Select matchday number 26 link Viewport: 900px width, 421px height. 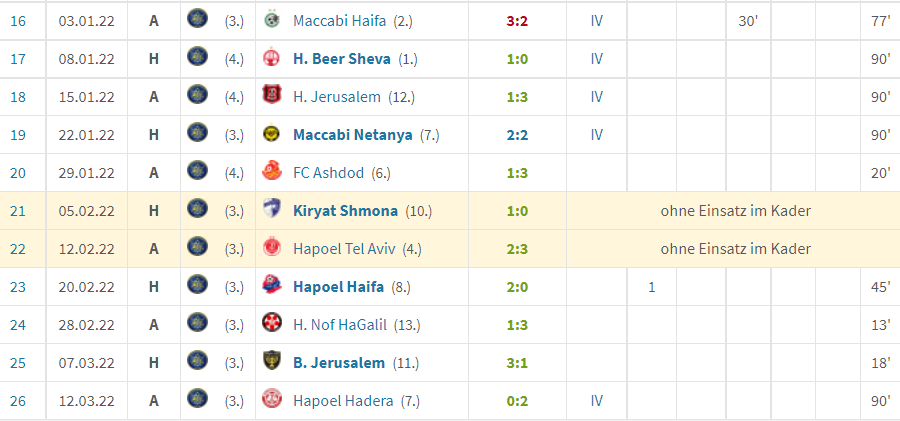coord(18,400)
